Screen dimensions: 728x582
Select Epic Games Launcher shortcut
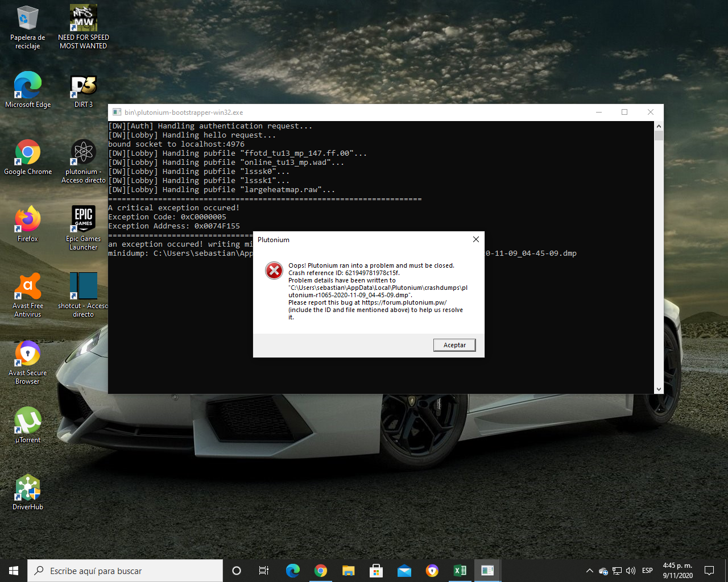(84, 228)
